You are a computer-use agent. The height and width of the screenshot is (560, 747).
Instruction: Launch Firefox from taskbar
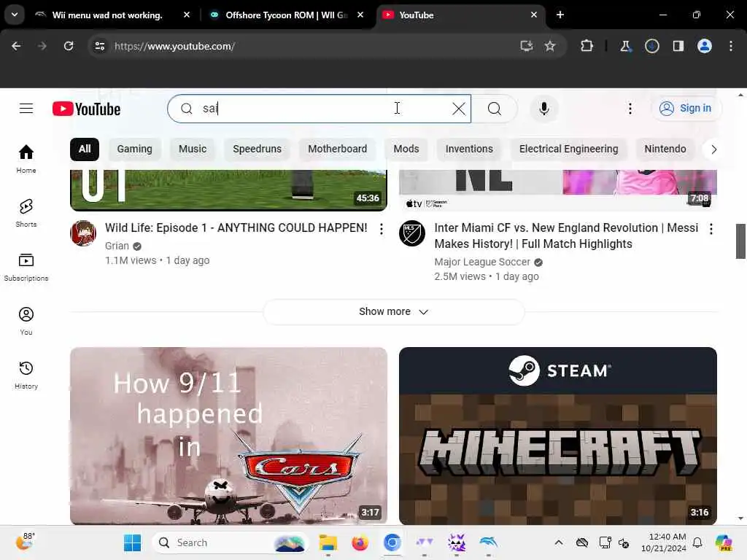[x=360, y=542]
